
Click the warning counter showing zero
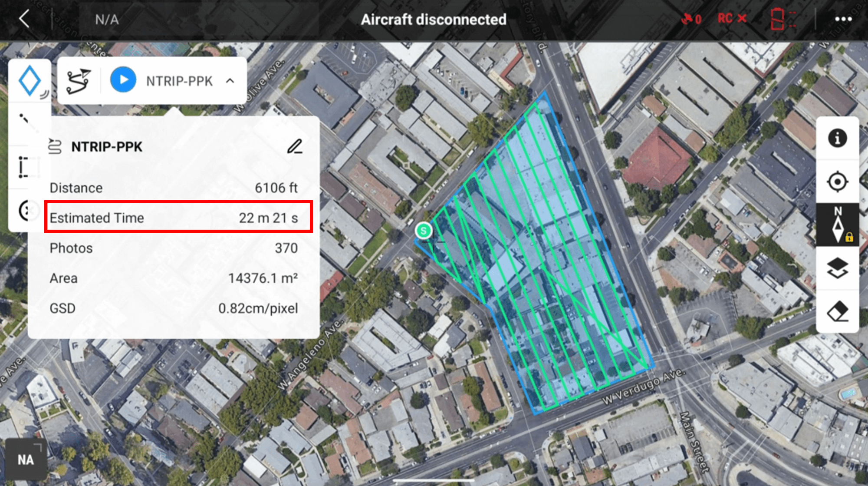click(692, 18)
